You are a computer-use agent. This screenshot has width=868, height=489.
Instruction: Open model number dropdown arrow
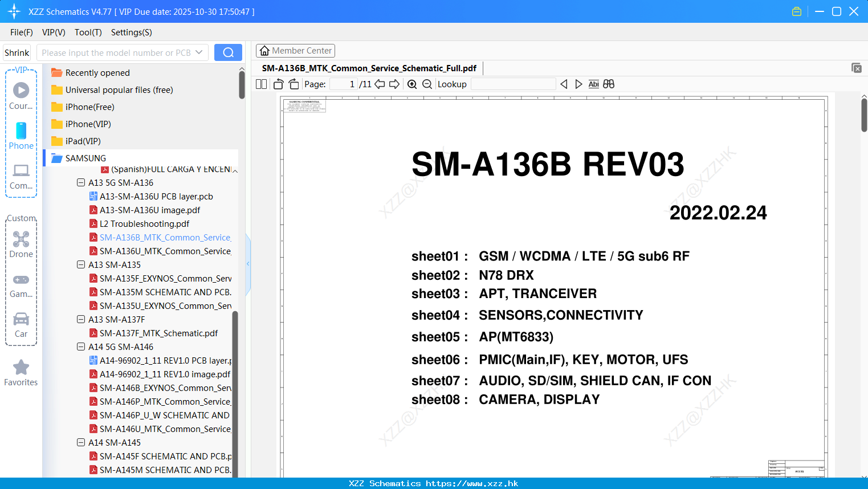[199, 52]
